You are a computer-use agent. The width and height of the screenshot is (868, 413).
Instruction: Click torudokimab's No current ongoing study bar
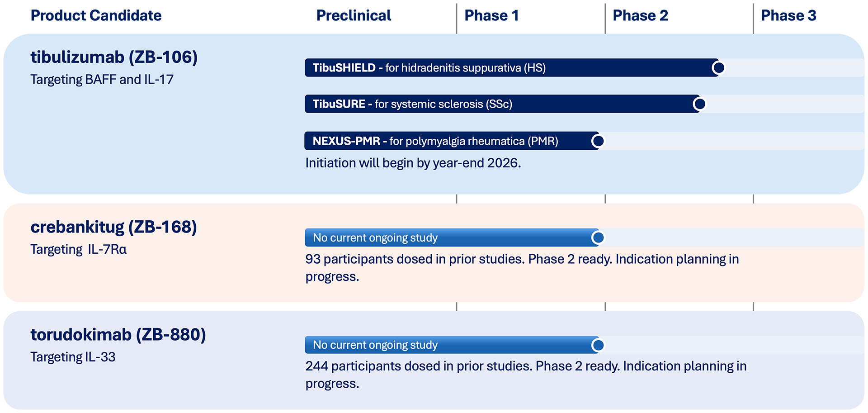(x=452, y=345)
